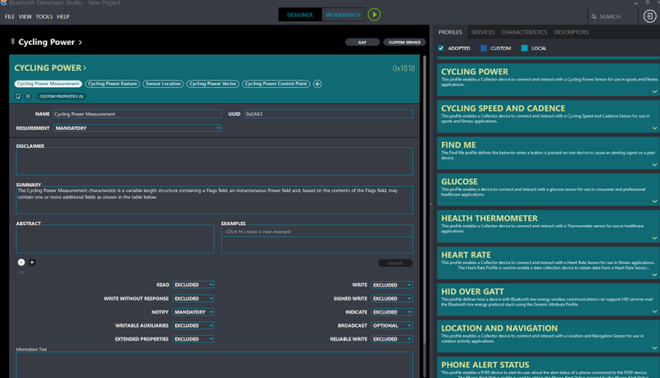Open the Signed Write dropdown
The width and height of the screenshot is (660, 378).
[x=391, y=298]
